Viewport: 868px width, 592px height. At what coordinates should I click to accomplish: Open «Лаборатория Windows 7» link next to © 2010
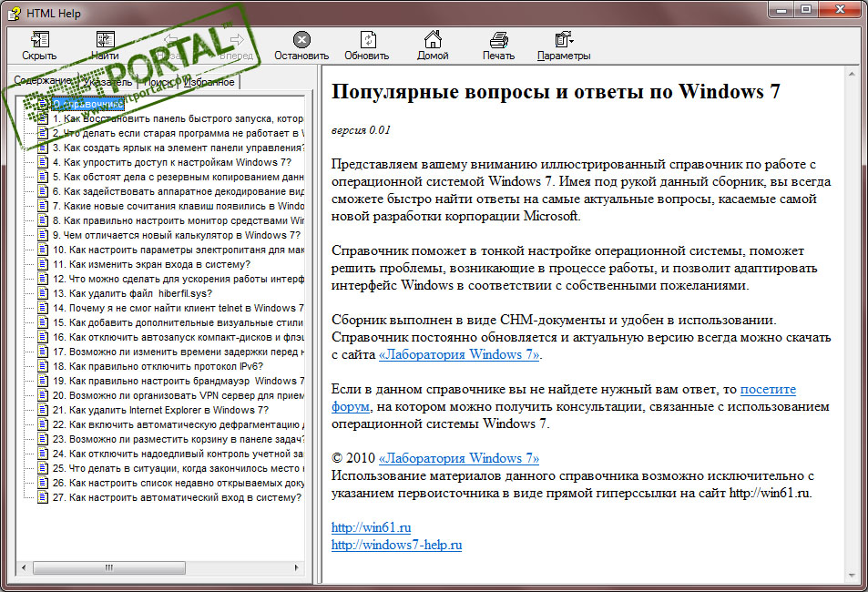tap(459, 458)
